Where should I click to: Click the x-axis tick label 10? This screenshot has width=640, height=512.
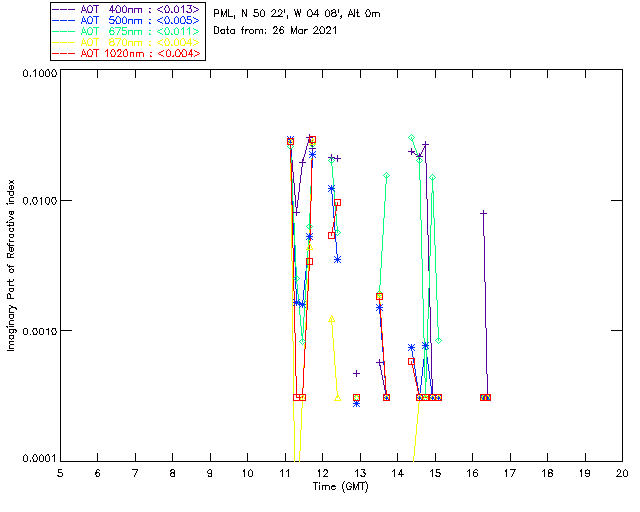247,474
